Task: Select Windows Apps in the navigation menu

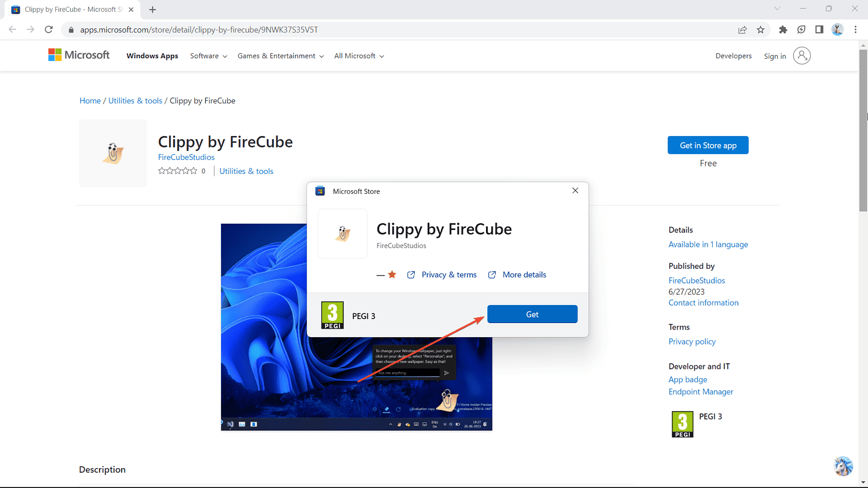Action: (x=152, y=56)
